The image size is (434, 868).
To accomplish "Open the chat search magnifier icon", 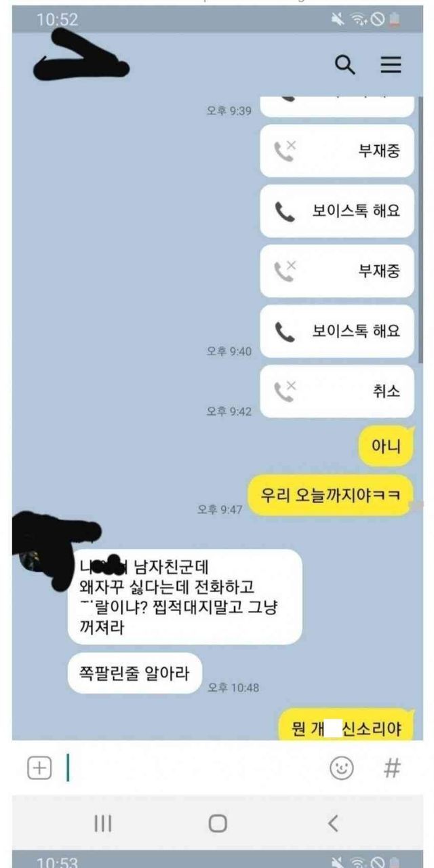I will (x=345, y=65).
